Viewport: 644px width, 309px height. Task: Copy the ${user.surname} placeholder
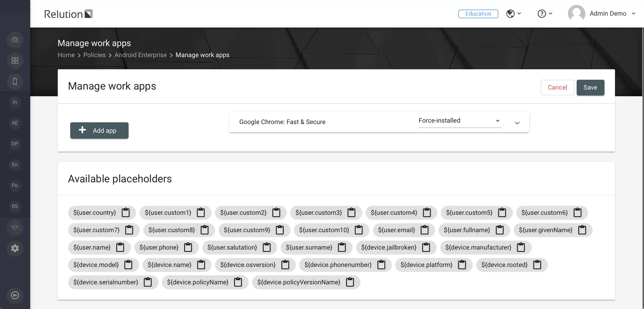(x=342, y=247)
